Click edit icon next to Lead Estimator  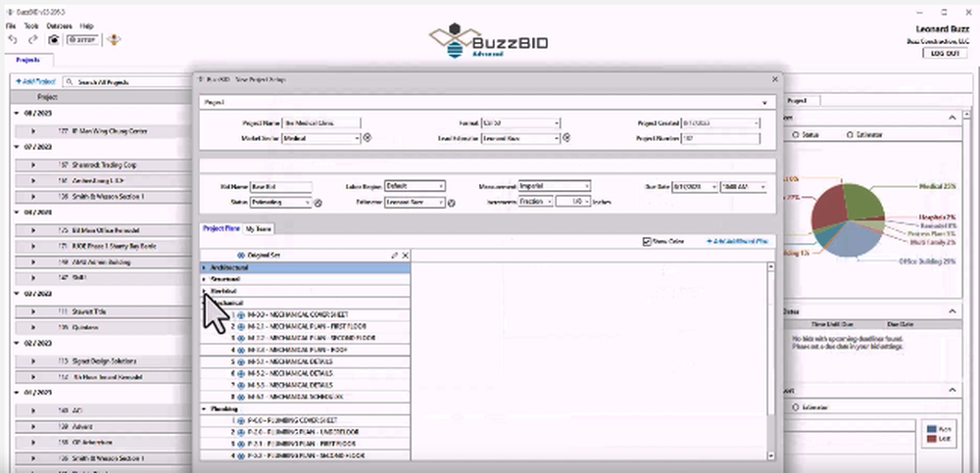tap(566, 138)
